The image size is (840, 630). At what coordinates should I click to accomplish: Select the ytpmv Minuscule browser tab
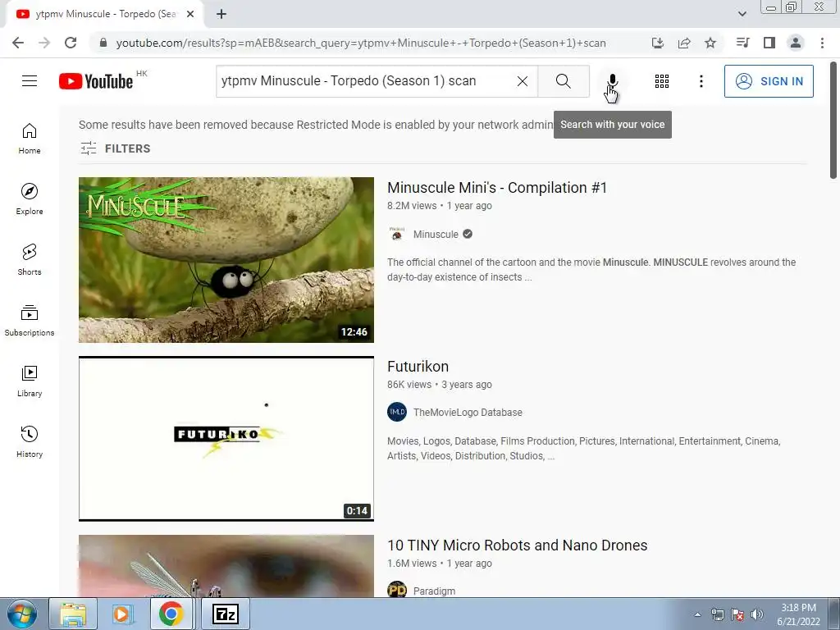point(104,14)
